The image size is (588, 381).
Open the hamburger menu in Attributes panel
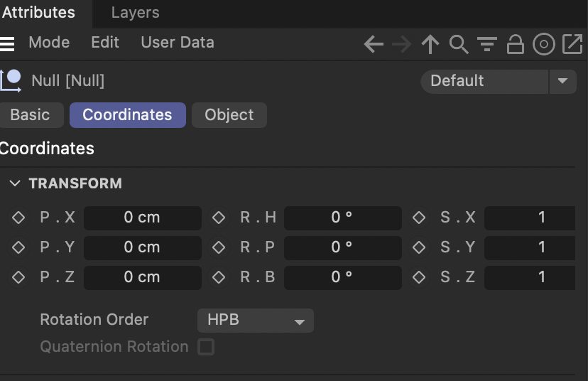coord(7,43)
